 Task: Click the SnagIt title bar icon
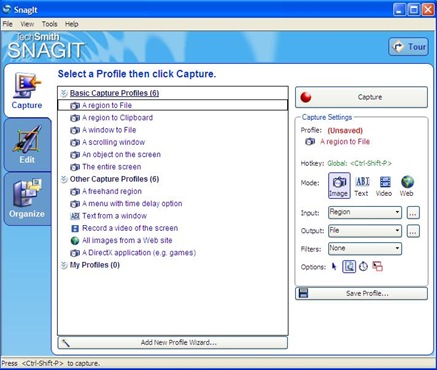click(6, 9)
